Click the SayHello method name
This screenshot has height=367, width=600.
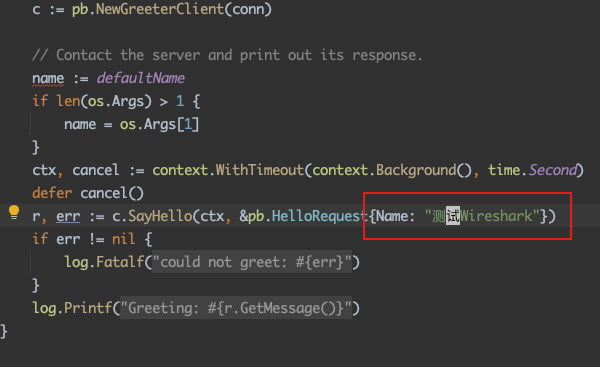click(x=160, y=216)
